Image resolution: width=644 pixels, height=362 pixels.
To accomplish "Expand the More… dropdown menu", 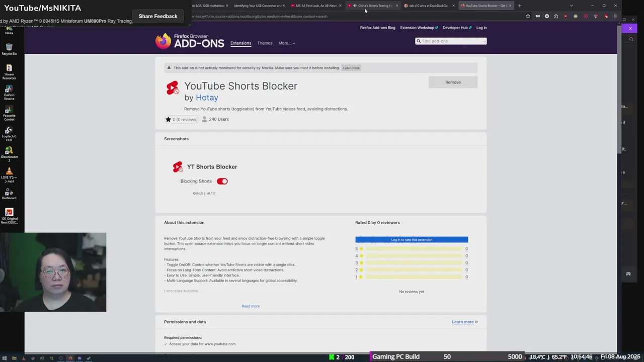I will tap(287, 43).
